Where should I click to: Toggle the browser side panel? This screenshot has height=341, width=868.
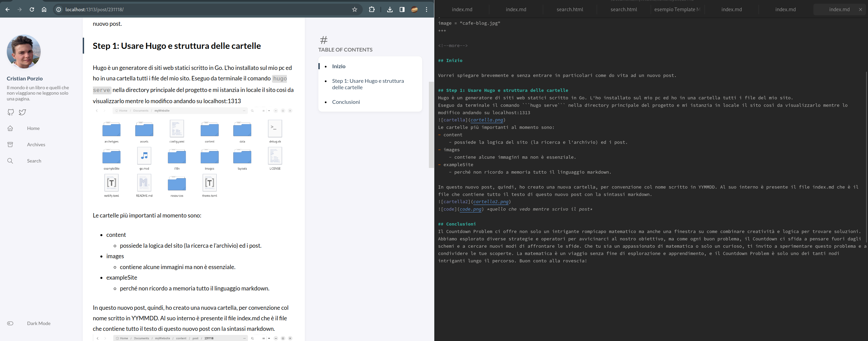[402, 10]
